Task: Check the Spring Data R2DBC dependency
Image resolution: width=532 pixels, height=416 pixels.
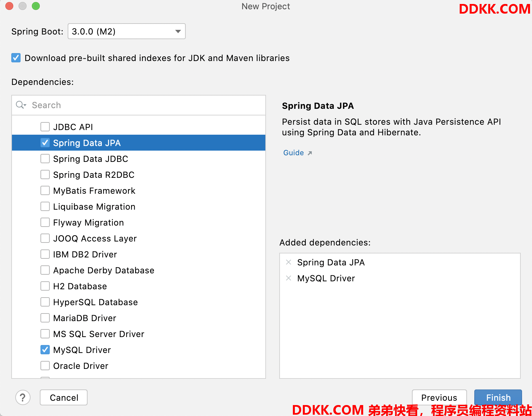Action: point(45,174)
